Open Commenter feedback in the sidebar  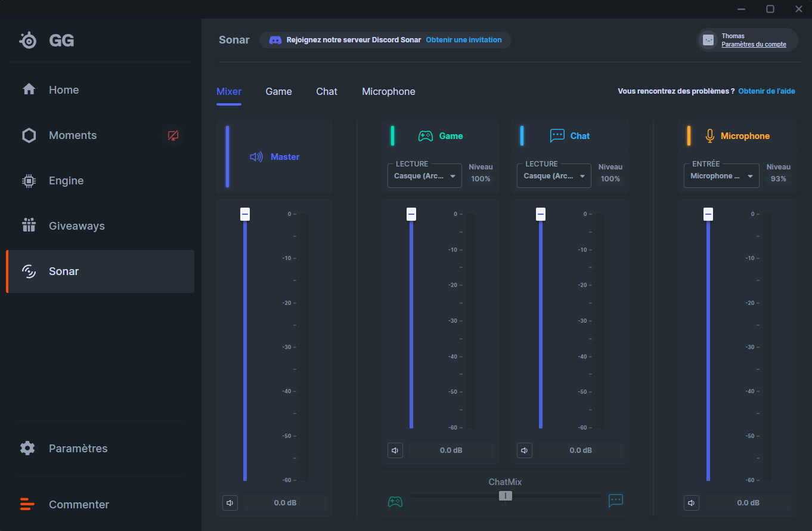pos(100,504)
